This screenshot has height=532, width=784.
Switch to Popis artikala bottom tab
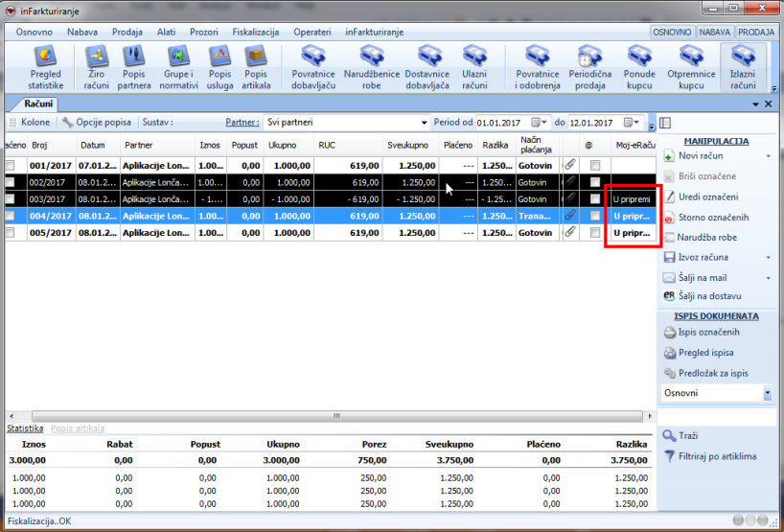78,428
